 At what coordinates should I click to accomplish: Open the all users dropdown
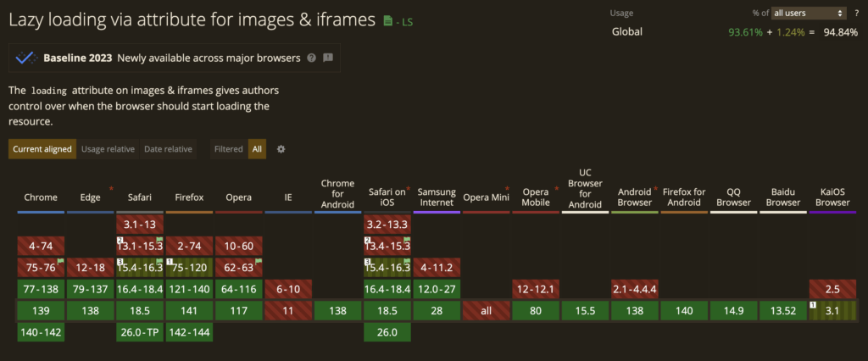pyautogui.click(x=809, y=14)
